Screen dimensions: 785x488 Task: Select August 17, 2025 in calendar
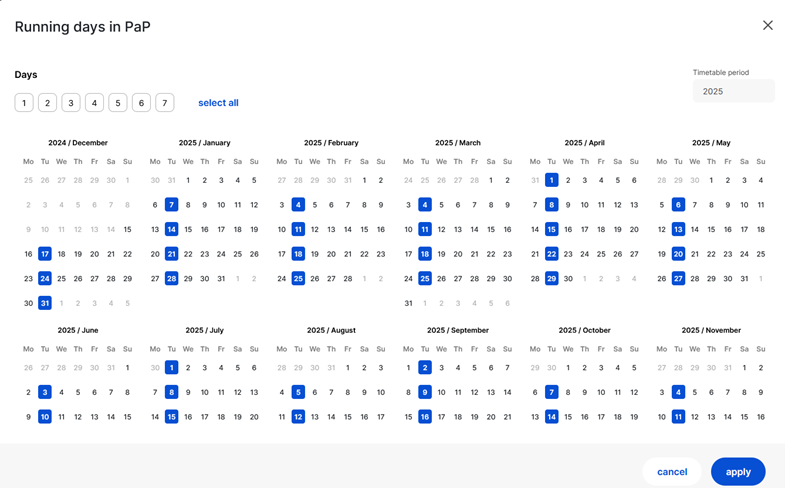tap(380, 417)
